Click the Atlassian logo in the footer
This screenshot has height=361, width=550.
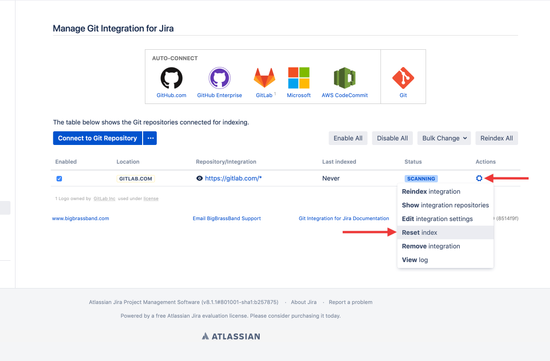[231, 336]
